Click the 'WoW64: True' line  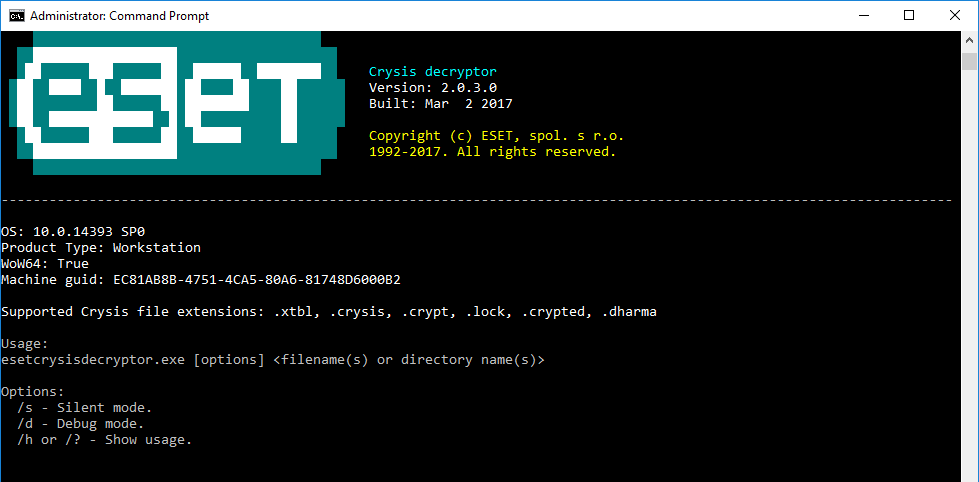[45, 263]
